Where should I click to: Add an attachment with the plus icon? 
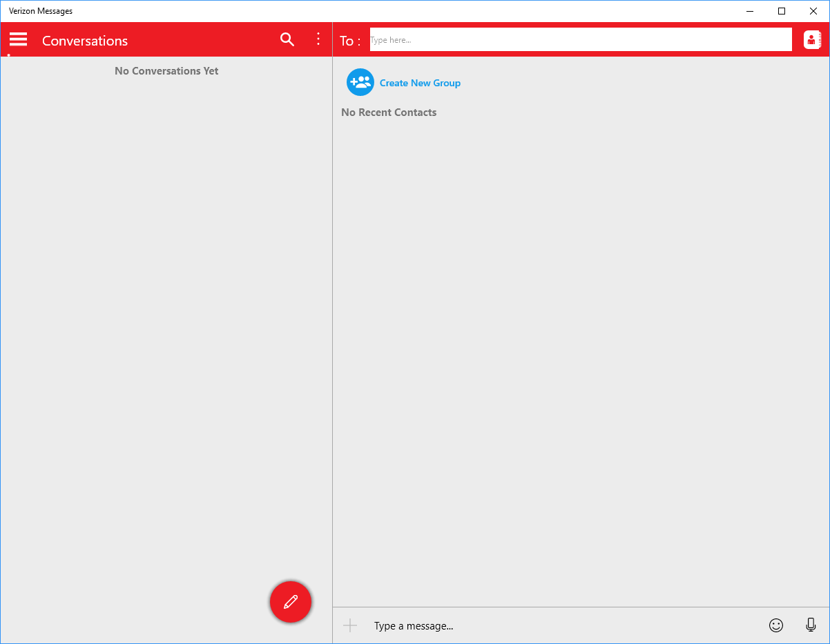pos(350,626)
